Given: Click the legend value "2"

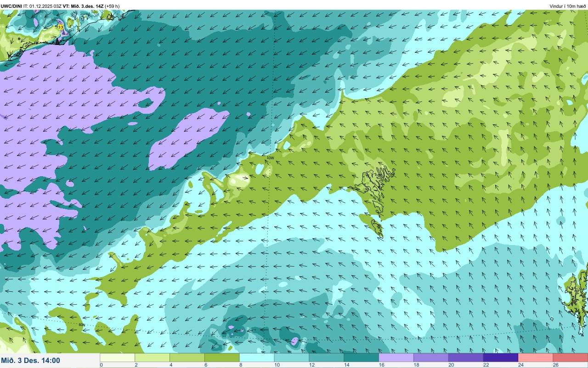Looking at the screenshot, I should pyautogui.click(x=135, y=365).
